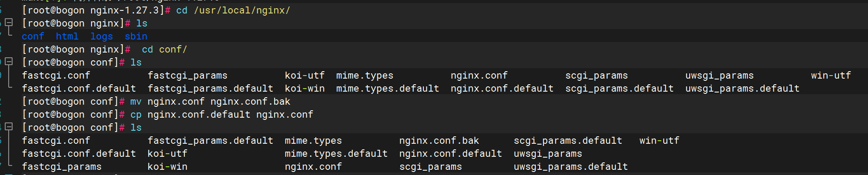Click the 'mv' command keyword
Viewport: 868px width, 175px height.
(x=136, y=102)
